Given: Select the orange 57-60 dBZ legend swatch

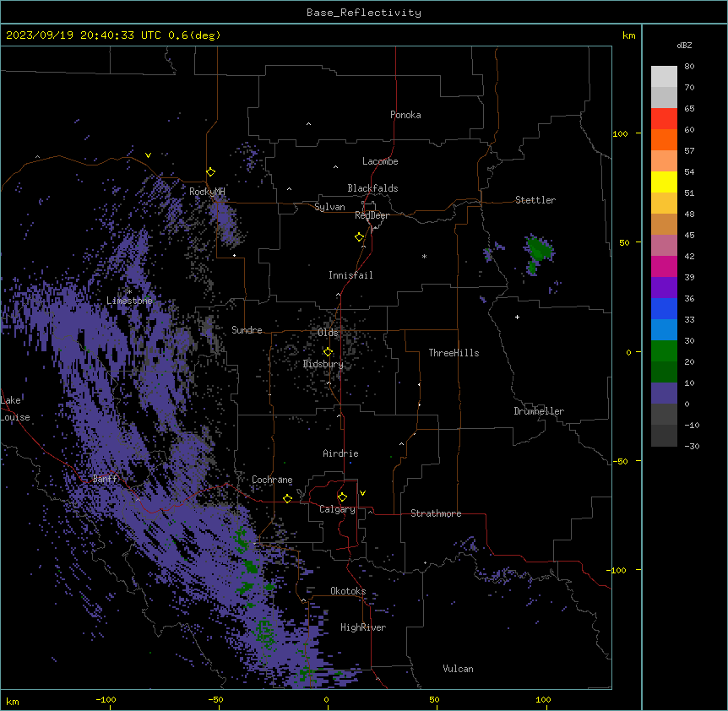Looking at the screenshot, I should (x=664, y=139).
